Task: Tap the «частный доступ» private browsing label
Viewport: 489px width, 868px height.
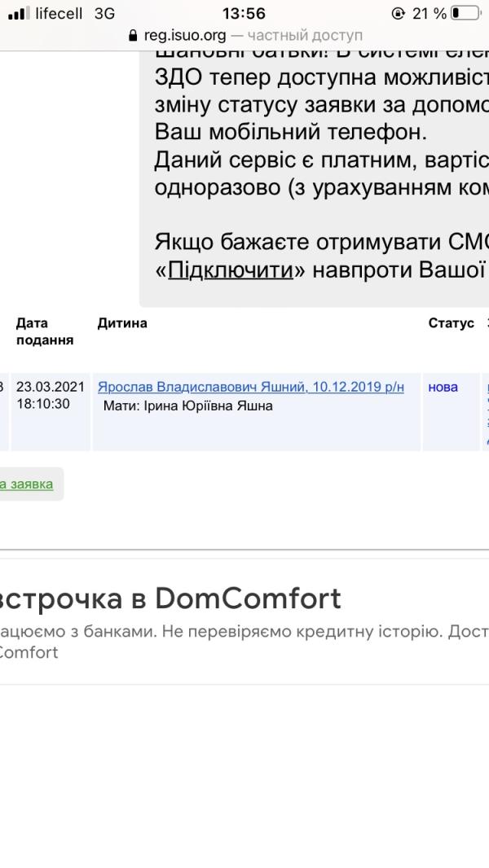Action: [x=305, y=36]
